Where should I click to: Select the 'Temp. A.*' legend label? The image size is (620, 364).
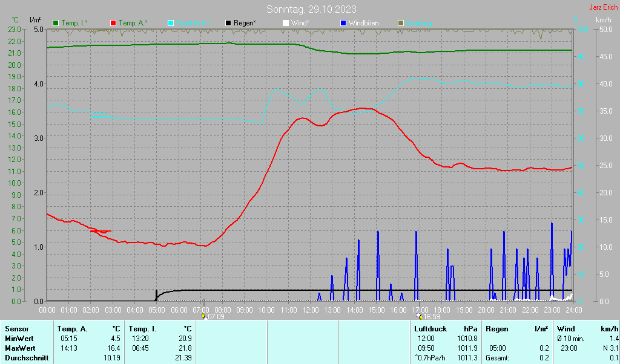coord(133,24)
